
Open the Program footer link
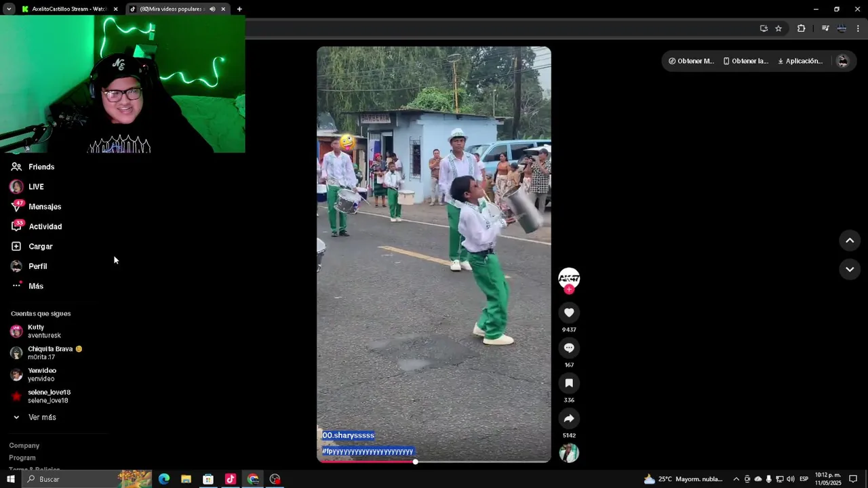pyautogui.click(x=22, y=457)
